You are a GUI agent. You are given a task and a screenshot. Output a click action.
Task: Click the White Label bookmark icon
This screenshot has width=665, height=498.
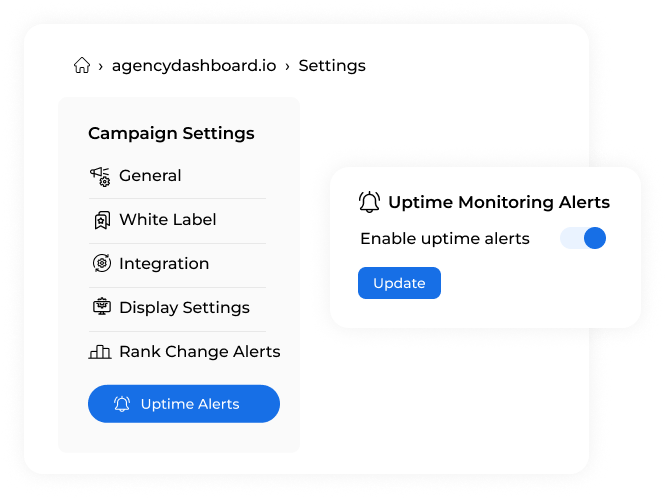[102, 220]
